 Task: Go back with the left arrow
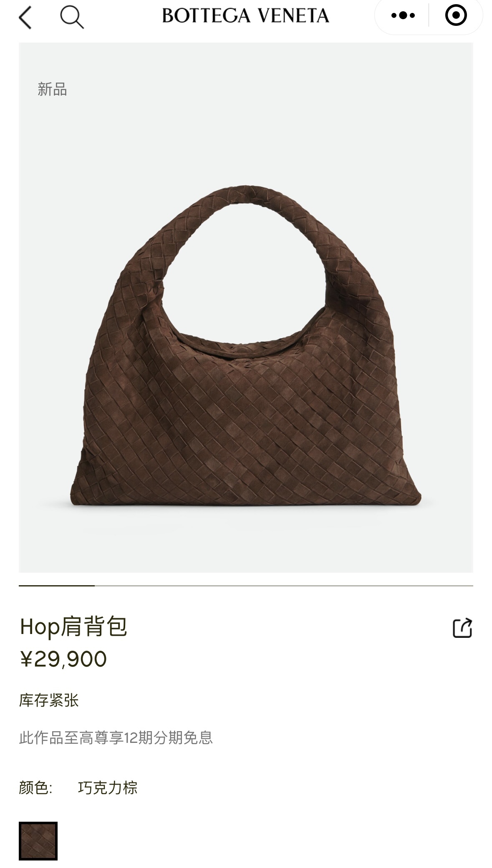coord(25,18)
